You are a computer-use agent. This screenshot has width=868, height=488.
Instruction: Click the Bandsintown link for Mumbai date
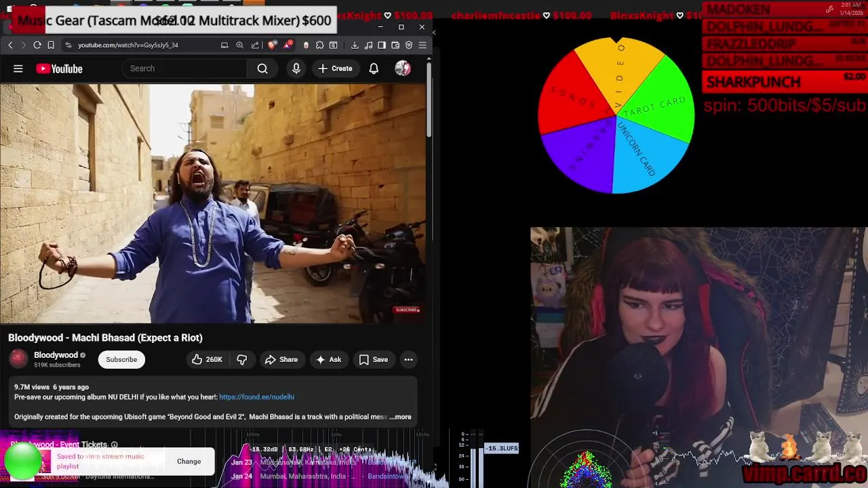(x=390, y=476)
